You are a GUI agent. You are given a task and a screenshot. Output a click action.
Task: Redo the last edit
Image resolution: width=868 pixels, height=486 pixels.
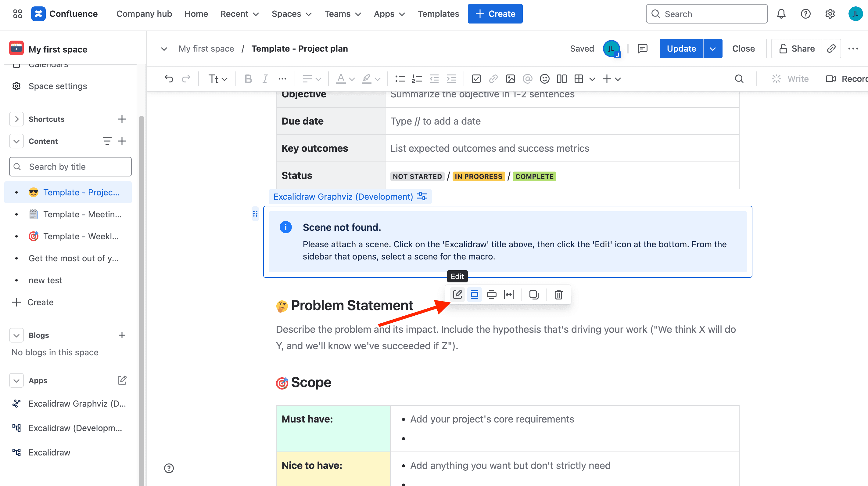[x=186, y=79]
